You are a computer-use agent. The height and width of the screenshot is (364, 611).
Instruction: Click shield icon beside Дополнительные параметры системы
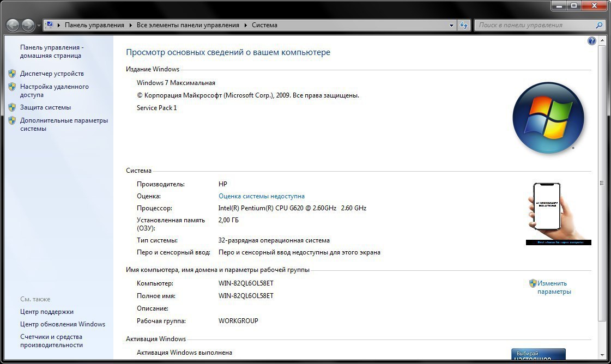pyautogui.click(x=12, y=120)
